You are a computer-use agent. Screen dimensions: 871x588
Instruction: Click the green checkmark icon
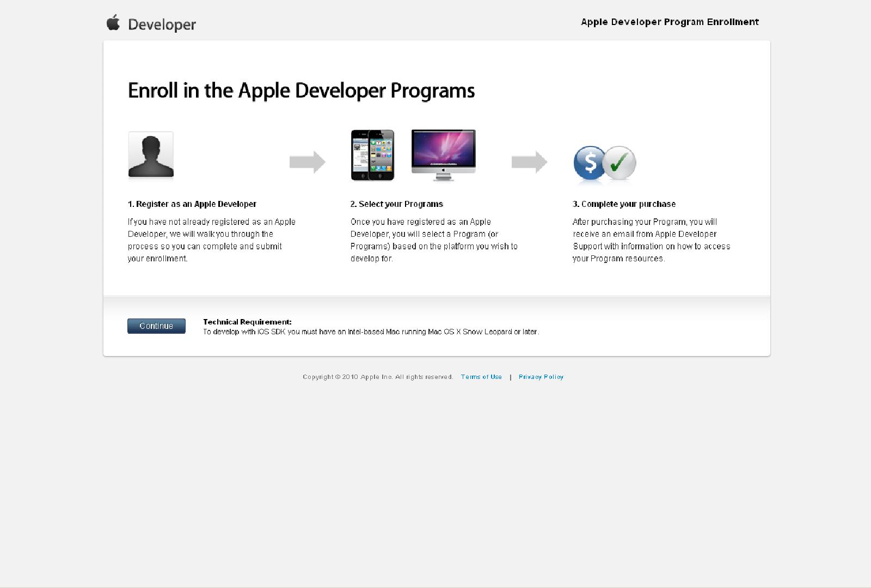[x=619, y=163]
